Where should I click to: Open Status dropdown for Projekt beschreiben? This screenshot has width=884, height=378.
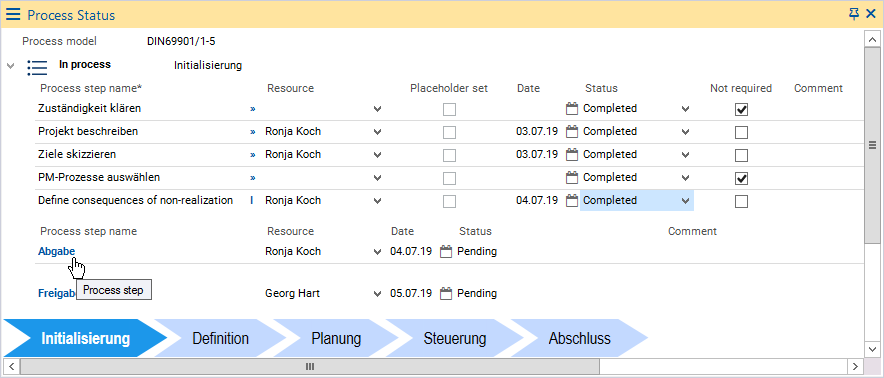[686, 132]
